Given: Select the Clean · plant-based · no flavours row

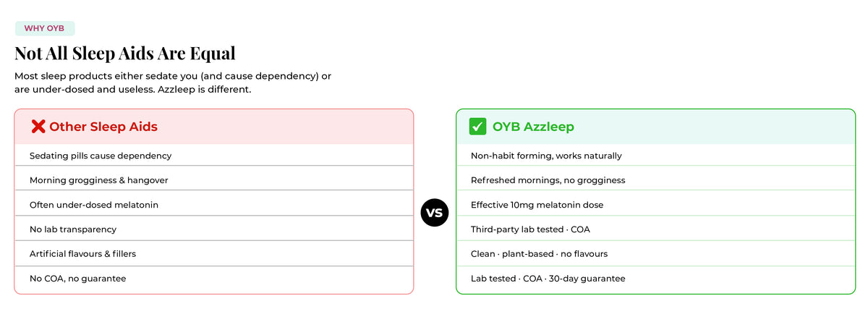Looking at the screenshot, I should point(655,253).
